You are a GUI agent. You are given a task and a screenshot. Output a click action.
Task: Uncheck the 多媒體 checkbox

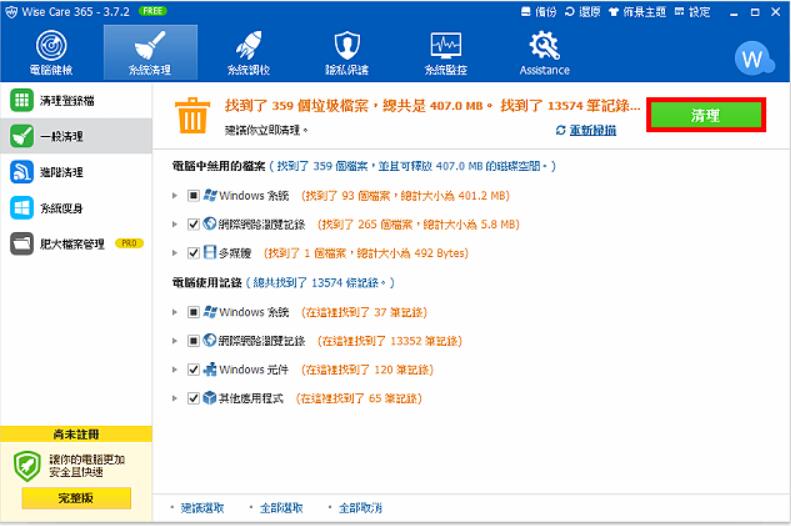(x=193, y=253)
